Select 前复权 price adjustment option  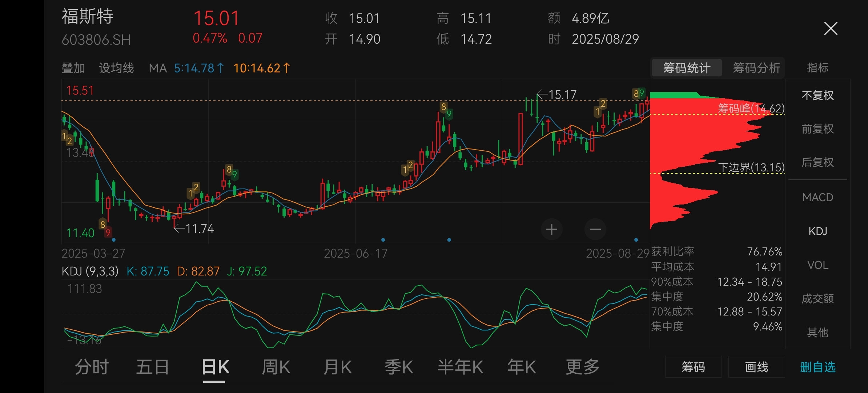(x=818, y=129)
